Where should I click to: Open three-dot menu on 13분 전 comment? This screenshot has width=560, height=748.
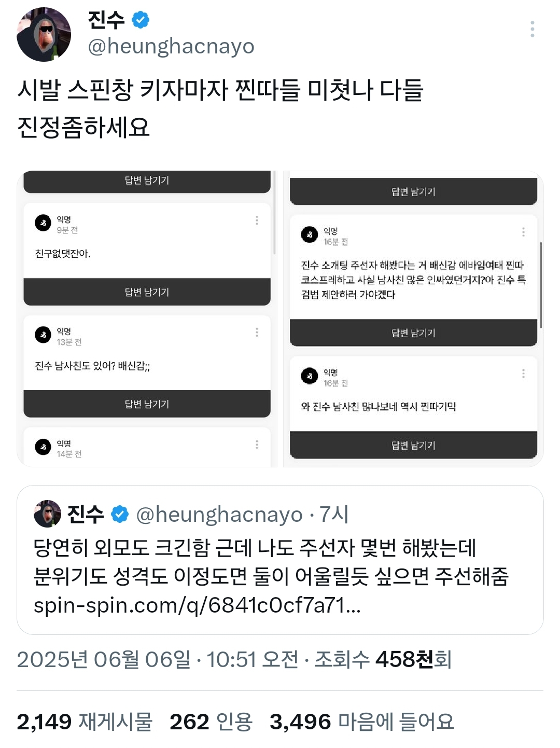point(257,333)
